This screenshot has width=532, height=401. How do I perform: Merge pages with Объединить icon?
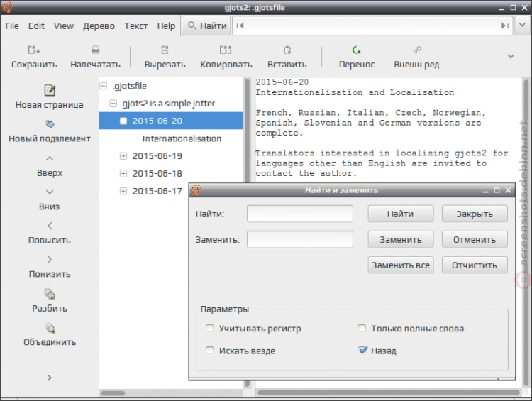click(50, 328)
